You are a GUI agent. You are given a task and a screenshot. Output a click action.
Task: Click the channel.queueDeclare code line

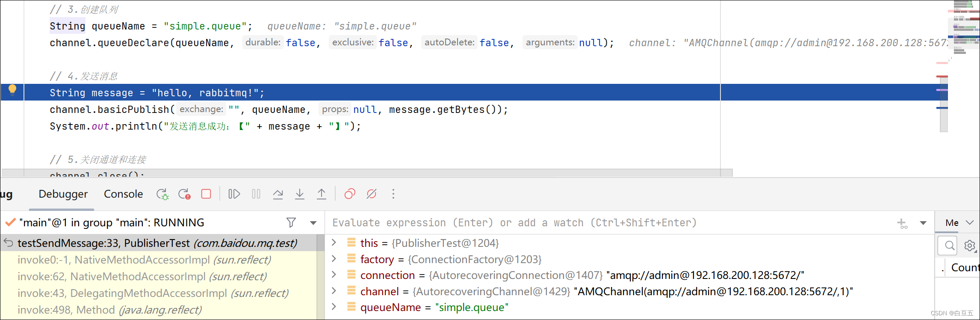click(332, 43)
